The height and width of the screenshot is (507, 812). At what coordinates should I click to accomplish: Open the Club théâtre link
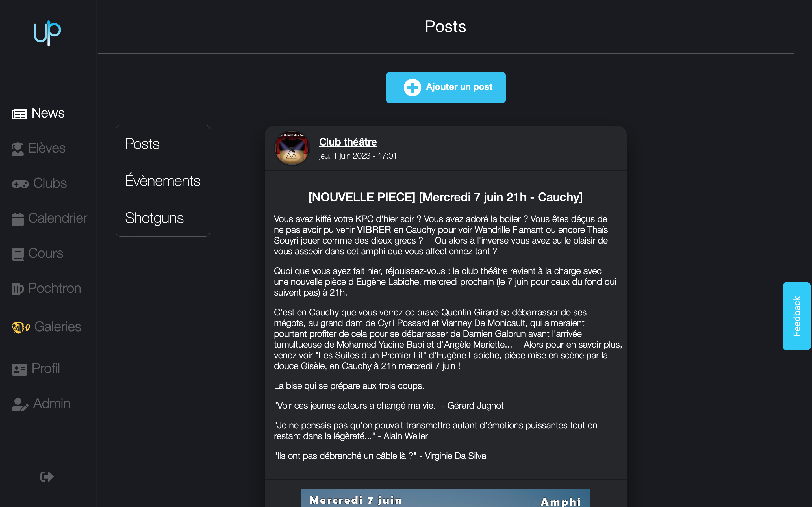[x=348, y=142]
